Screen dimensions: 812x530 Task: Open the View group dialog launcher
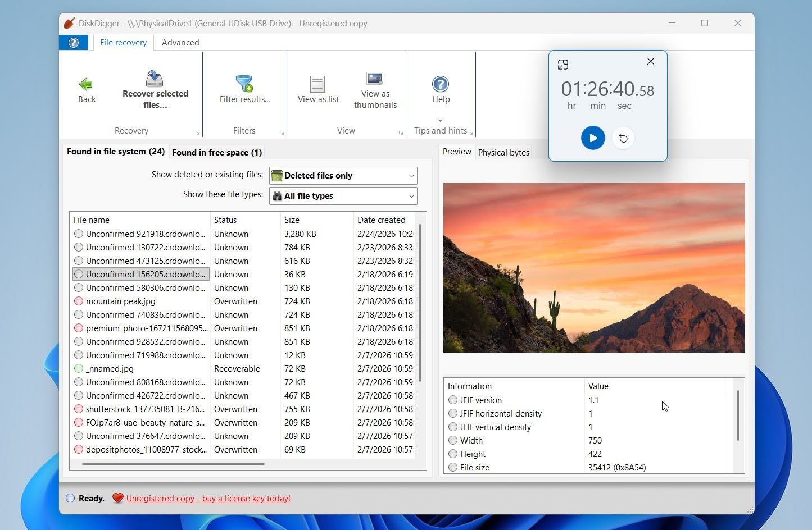401,133
